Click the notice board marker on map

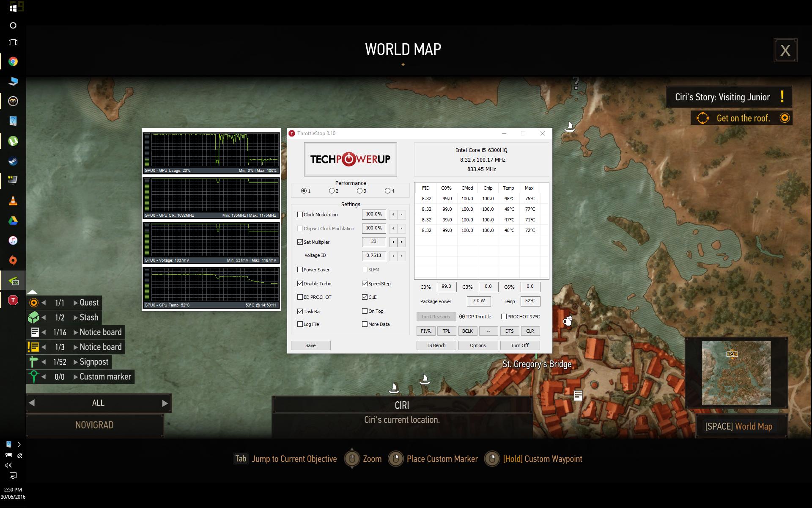578,395
